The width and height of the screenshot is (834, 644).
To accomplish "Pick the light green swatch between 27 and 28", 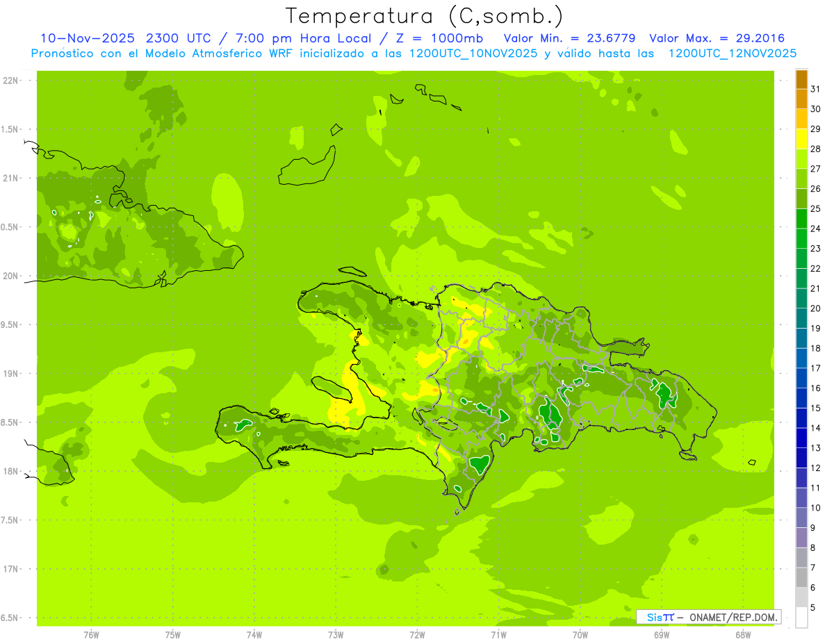I will 801,159.
